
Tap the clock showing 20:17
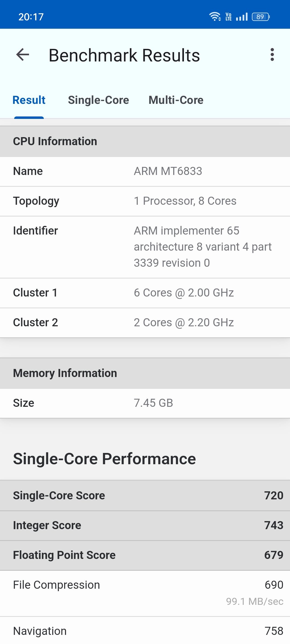[x=31, y=17]
